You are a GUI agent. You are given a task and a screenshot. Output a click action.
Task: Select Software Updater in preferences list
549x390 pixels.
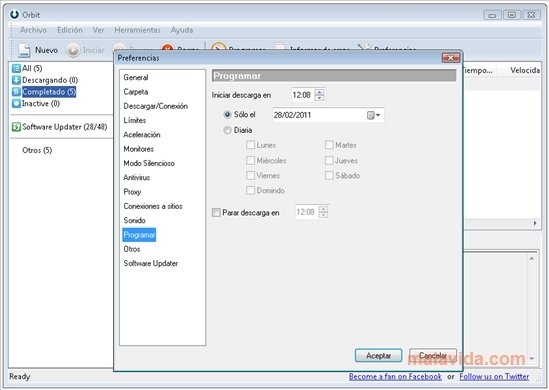(151, 264)
